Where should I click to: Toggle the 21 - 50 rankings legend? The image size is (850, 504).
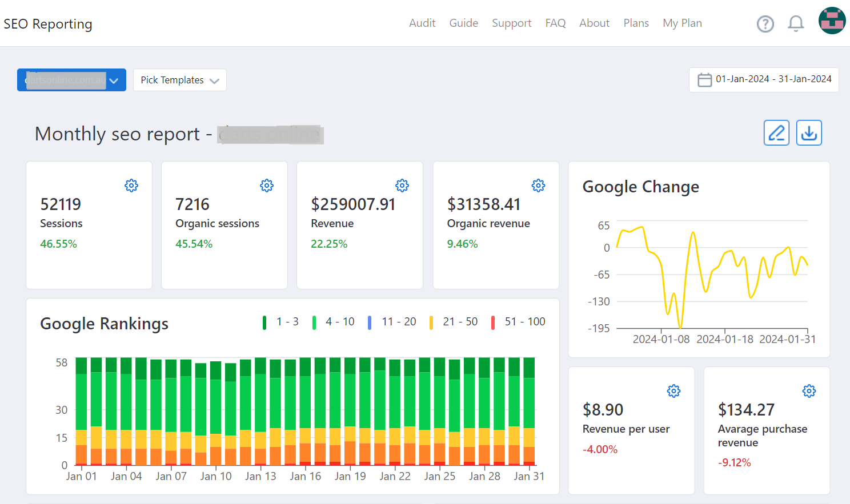(454, 322)
